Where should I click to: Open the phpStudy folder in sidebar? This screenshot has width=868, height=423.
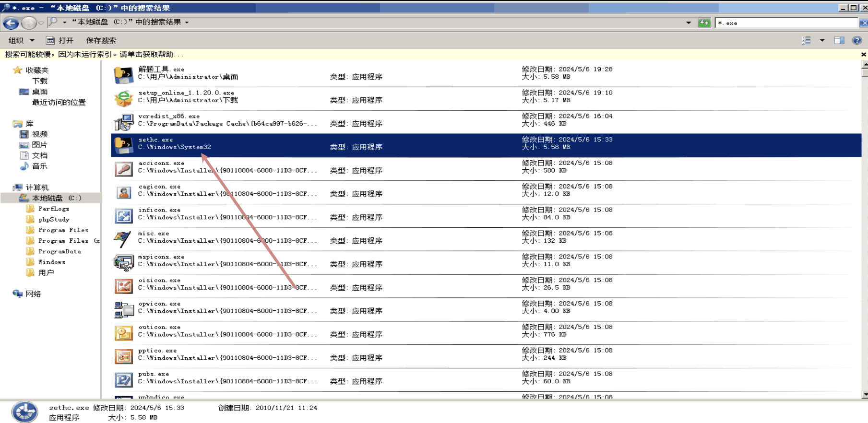54,219
